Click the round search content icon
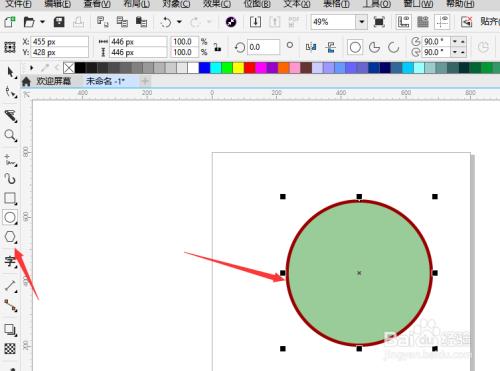 231,22
